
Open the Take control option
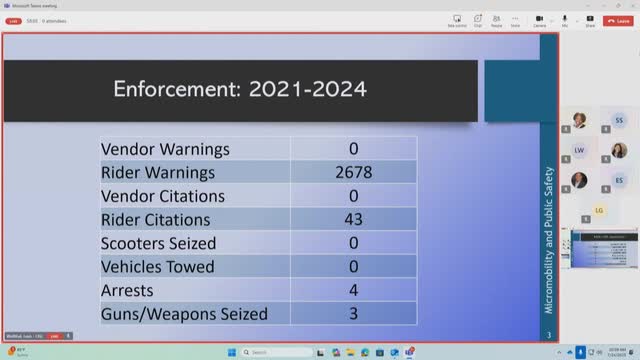pos(457,21)
